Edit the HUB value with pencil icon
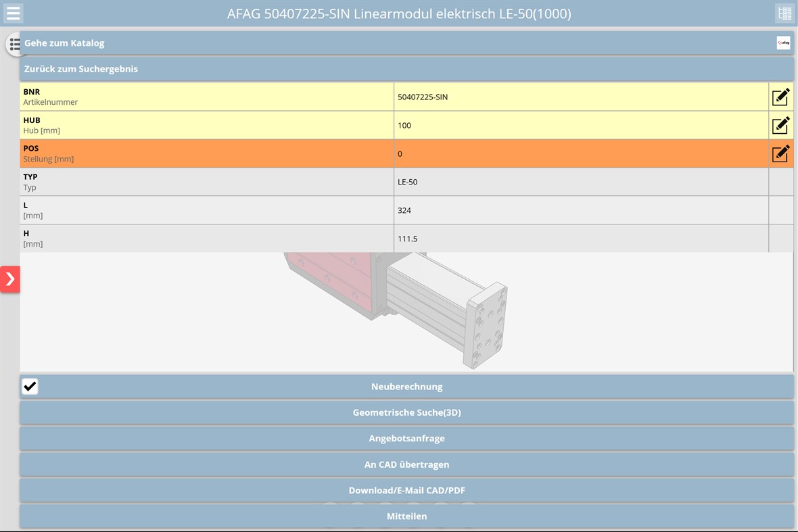Screen dimensions: 798x532 pyautogui.click(x=780, y=125)
